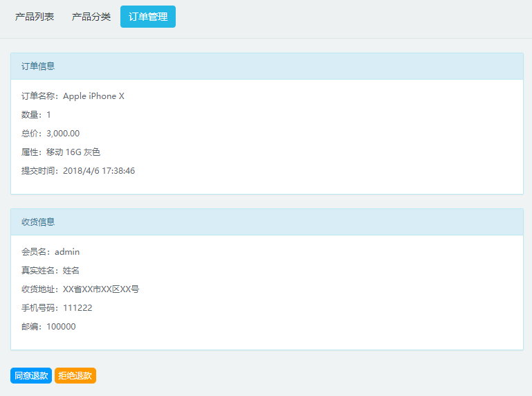532x396 pixels.
Task: Click the 收货信息 panel header
Action: pyautogui.click(x=266, y=222)
